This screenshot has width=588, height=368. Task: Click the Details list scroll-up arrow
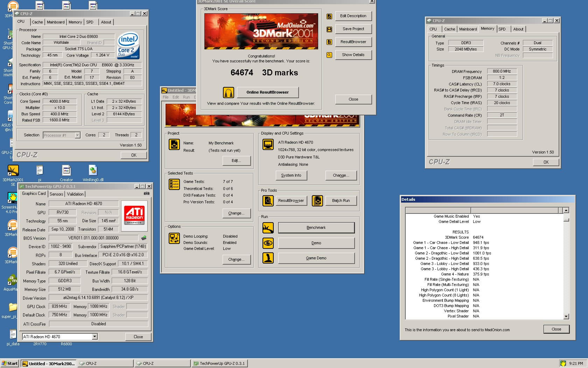pos(566,210)
